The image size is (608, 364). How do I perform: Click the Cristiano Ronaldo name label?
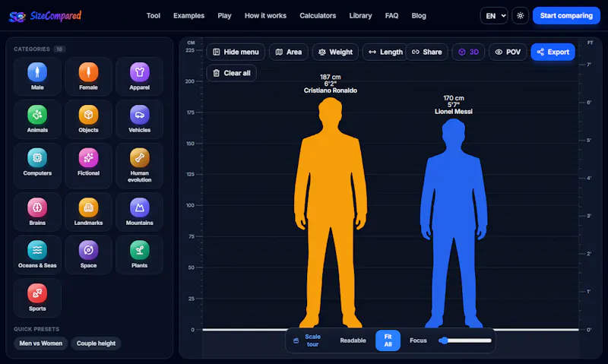[331, 90]
